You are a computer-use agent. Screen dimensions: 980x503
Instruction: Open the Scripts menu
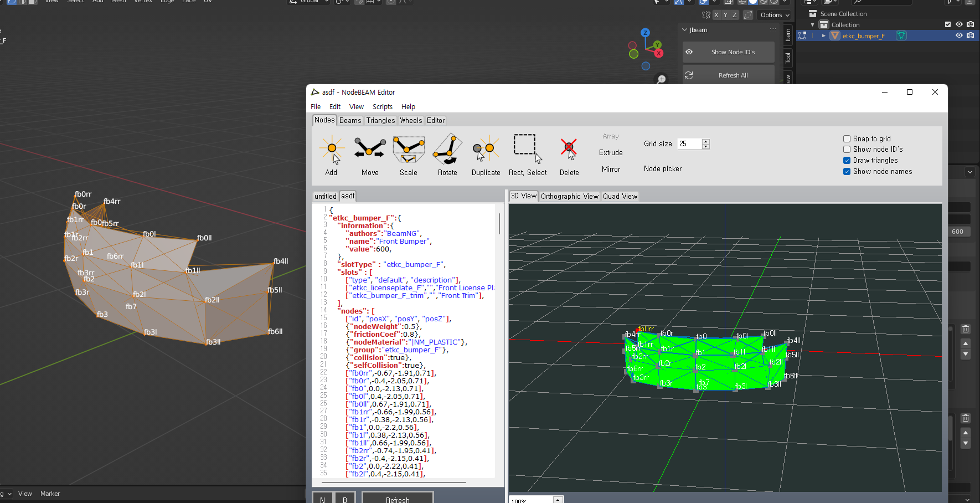point(382,107)
